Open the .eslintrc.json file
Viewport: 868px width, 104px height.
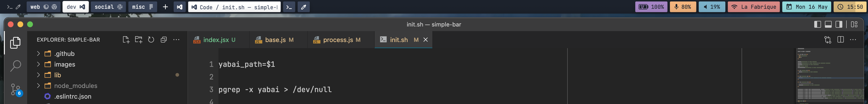click(x=107, y=96)
